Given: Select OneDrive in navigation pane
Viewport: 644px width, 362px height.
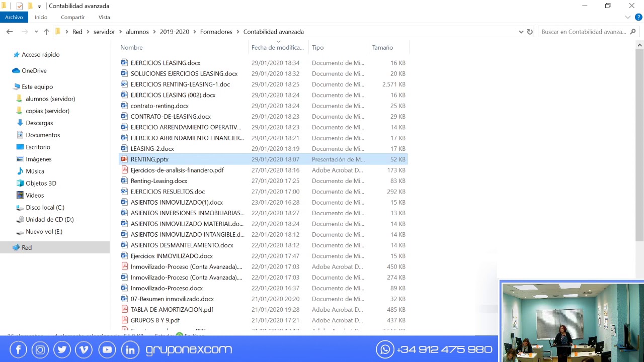Looking at the screenshot, I should (34, 70).
